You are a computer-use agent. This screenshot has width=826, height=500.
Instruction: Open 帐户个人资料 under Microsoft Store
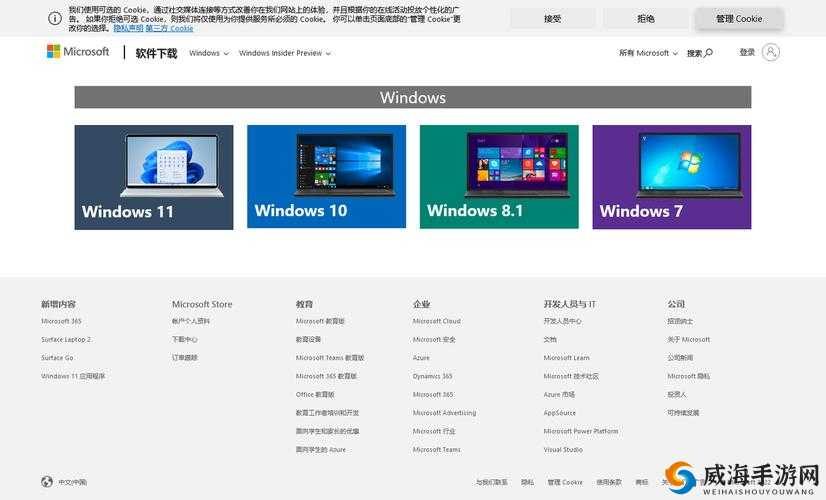pyautogui.click(x=191, y=321)
